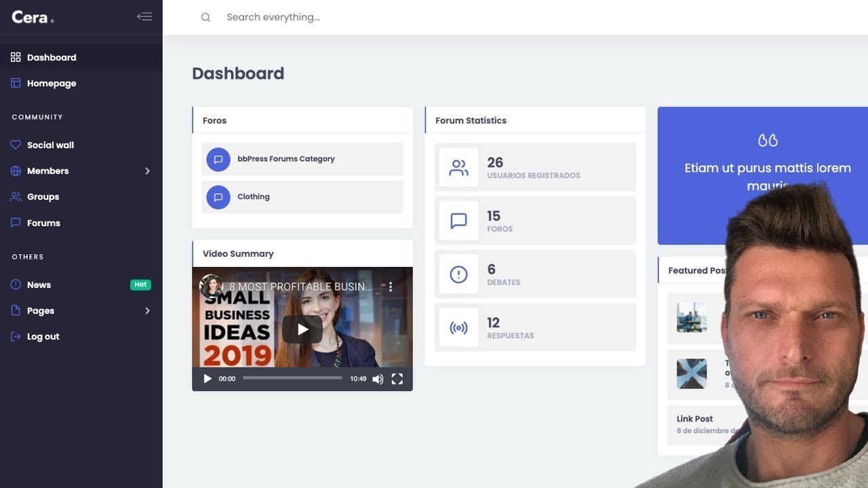Viewport: 868px width, 488px height.
Task: Click the video duration 10:49
Action: [x=358, y=379]
